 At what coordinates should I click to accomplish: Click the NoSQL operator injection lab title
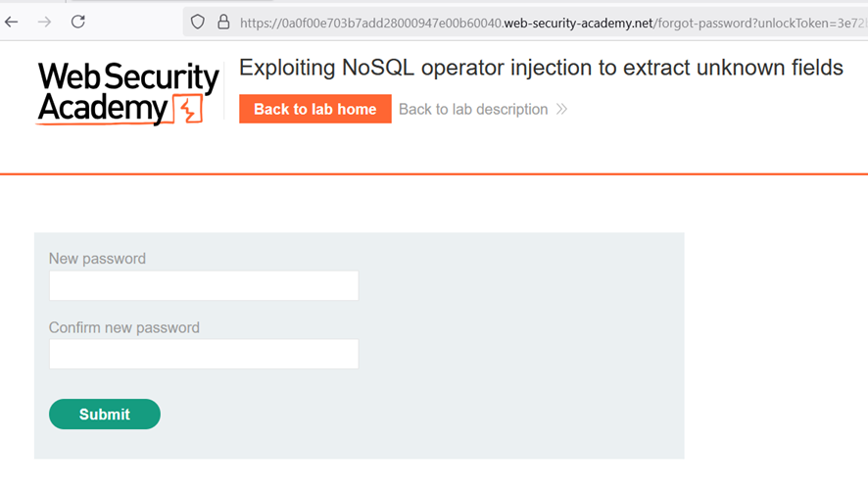[541, 68]
